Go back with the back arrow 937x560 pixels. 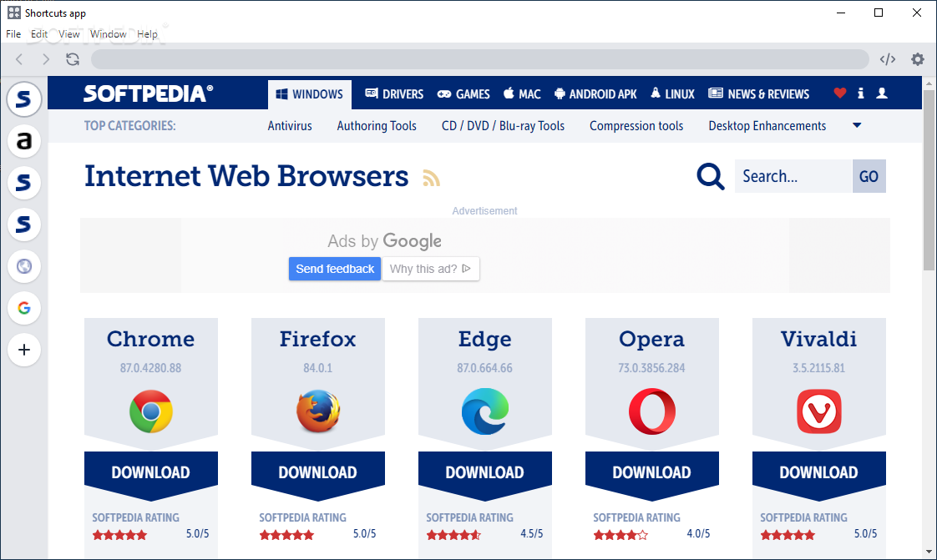tap(19, 59)
